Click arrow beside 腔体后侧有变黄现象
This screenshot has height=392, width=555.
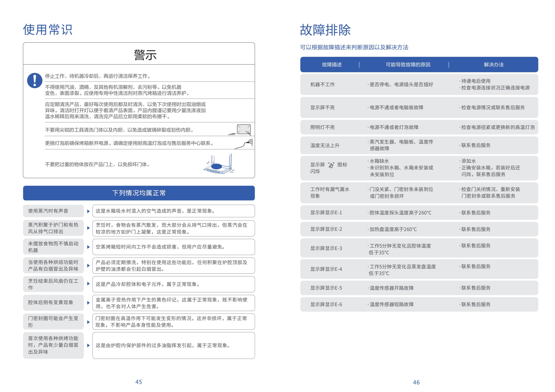point(88,303)
